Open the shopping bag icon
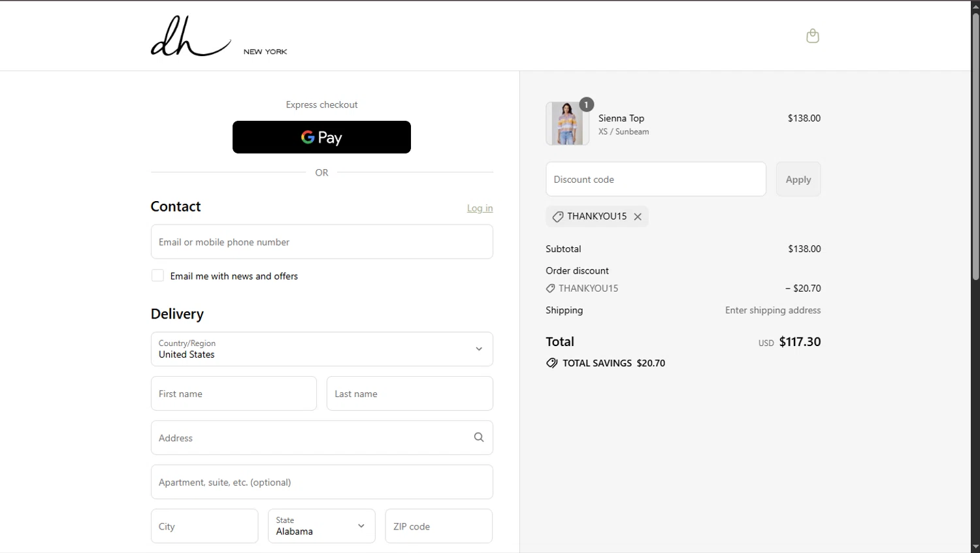 813,36
